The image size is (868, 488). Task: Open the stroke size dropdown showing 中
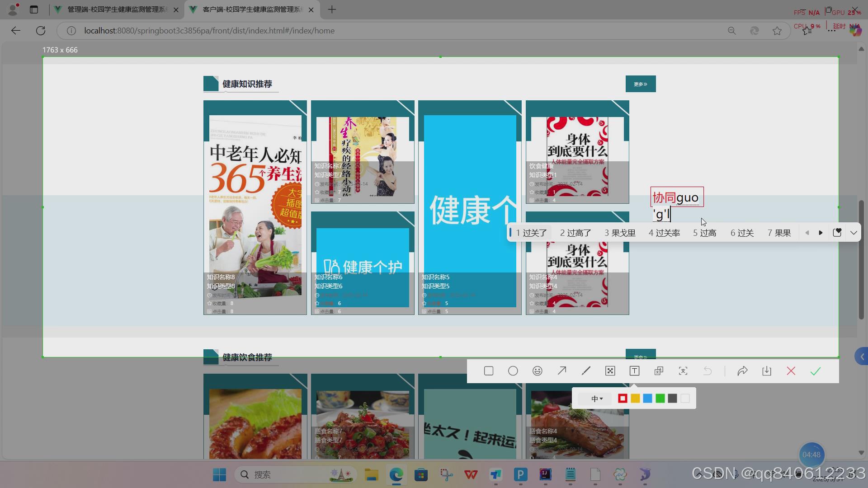[597, 398]
